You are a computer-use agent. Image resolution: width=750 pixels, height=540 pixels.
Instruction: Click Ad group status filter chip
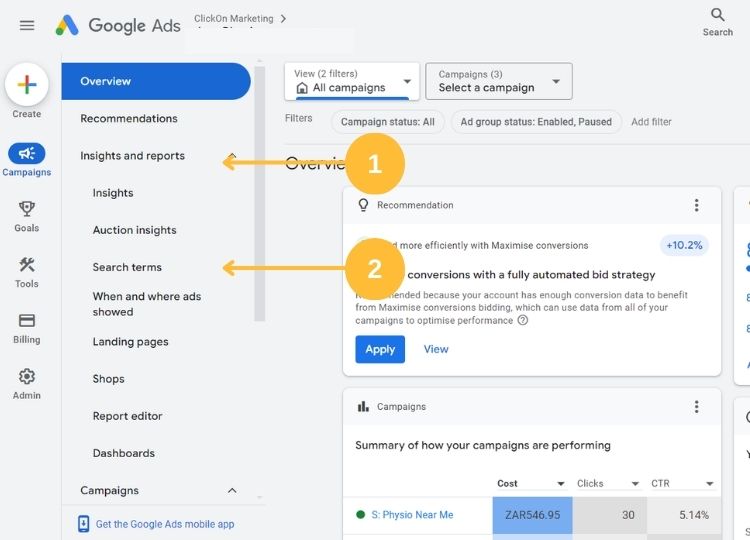click(x=536, y=122)
